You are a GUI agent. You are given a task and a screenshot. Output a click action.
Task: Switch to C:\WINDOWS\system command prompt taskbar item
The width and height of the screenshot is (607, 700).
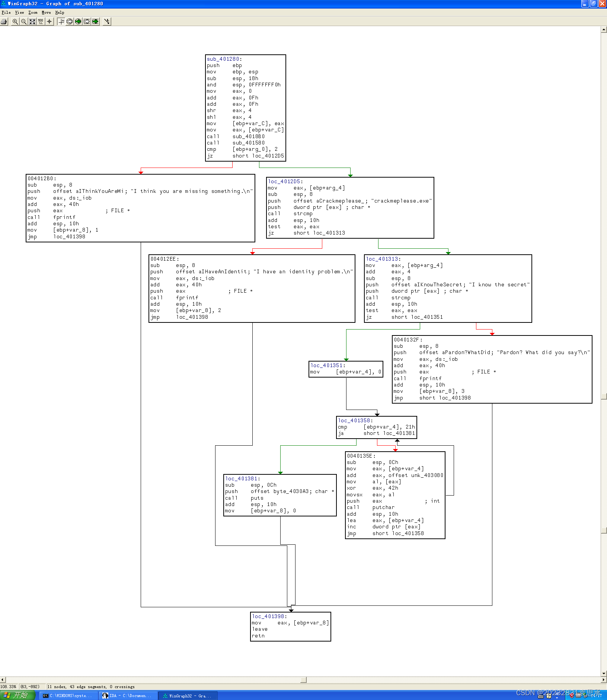(x=68, y=696)
